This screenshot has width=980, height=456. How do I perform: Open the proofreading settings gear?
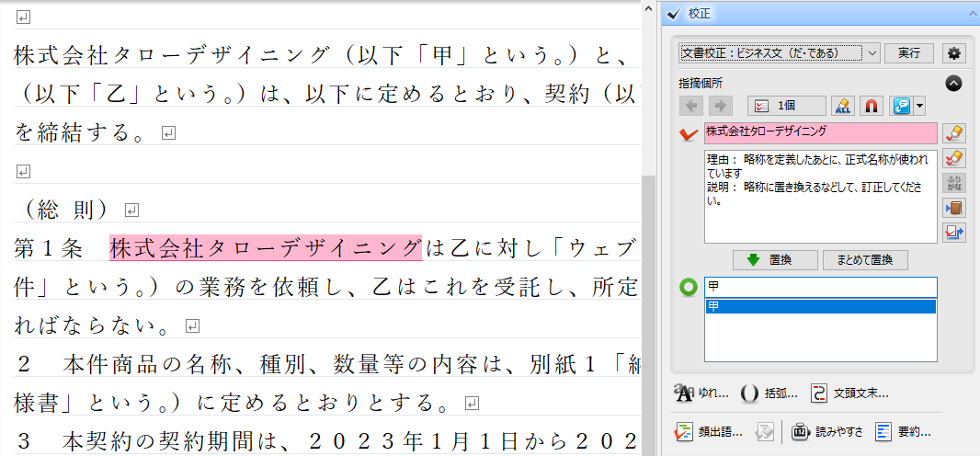[x=954, y=53]
